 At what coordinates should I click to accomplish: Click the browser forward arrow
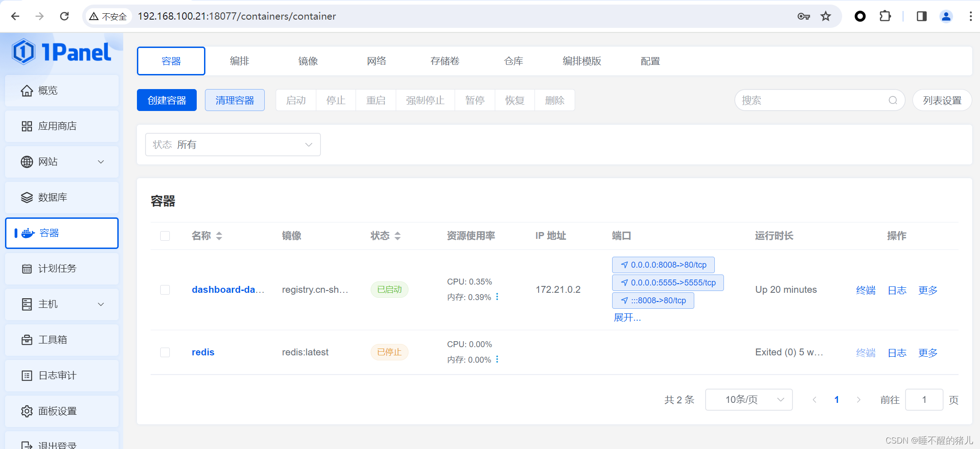point(40,16)
